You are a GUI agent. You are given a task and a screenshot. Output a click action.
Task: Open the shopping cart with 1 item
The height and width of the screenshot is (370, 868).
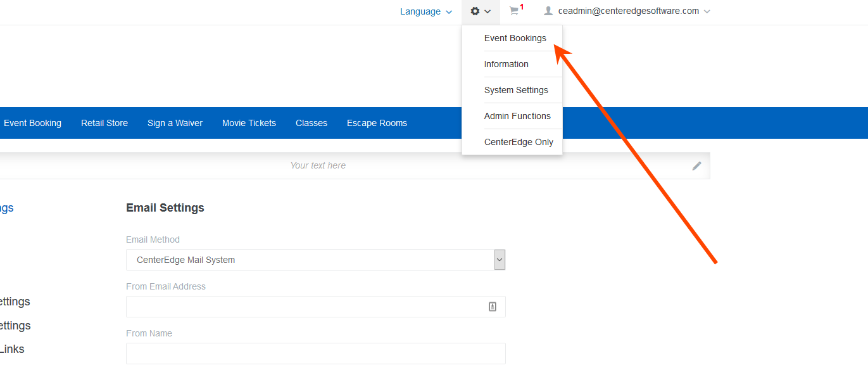515,11
